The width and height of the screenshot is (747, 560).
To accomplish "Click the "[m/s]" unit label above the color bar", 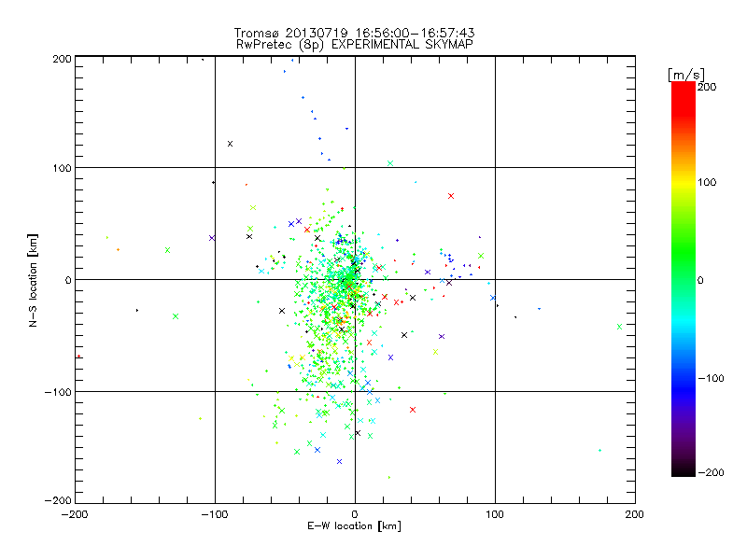I will pos(686,75).
